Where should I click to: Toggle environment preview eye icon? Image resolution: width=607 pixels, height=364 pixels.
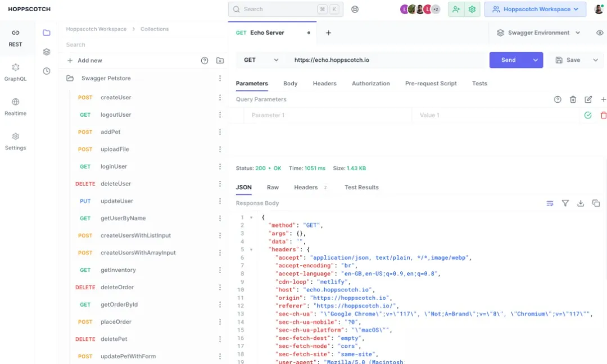click(600, 33)
